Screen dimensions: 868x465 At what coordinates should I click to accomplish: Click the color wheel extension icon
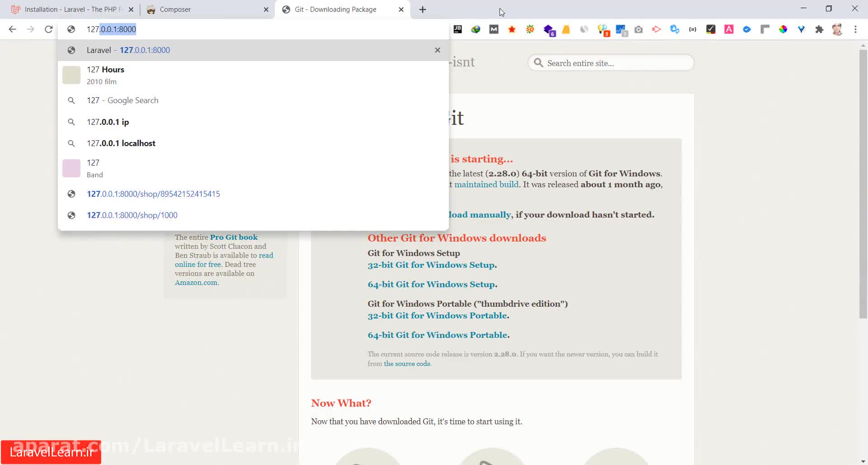[x=783, y=29]
